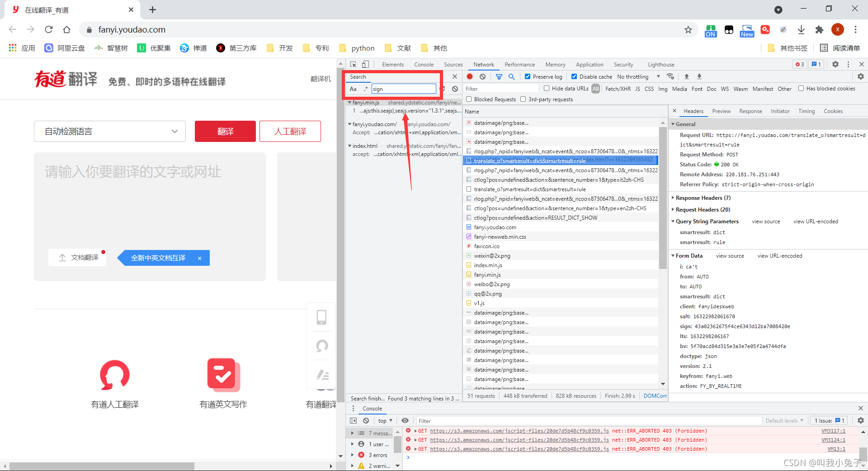Click the sign search input field

404,89
